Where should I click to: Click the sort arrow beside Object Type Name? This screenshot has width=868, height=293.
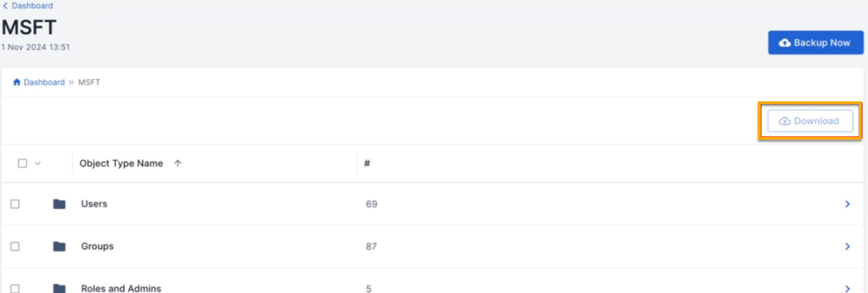(178, 163)
